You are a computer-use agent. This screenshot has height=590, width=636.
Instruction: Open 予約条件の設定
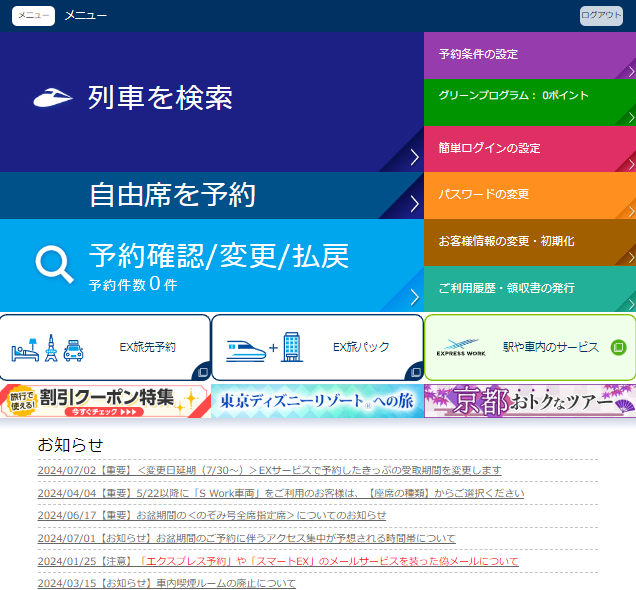tap(529, 54)
